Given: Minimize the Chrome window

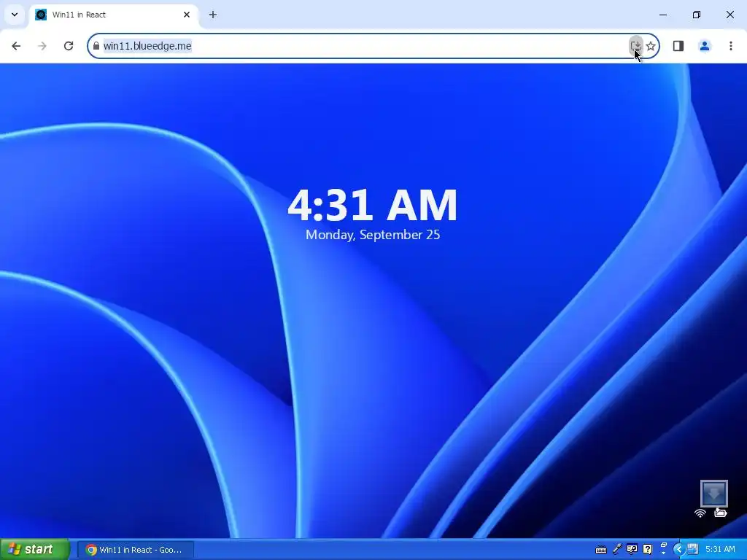Looking at the screenshot, I should (662, 15).
